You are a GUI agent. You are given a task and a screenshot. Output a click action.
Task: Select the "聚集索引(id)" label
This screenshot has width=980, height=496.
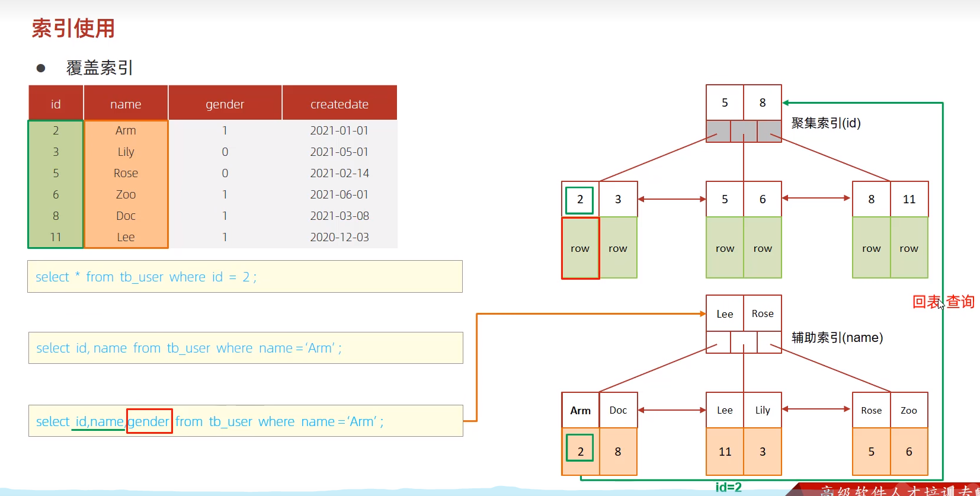[x=826, y=123]
